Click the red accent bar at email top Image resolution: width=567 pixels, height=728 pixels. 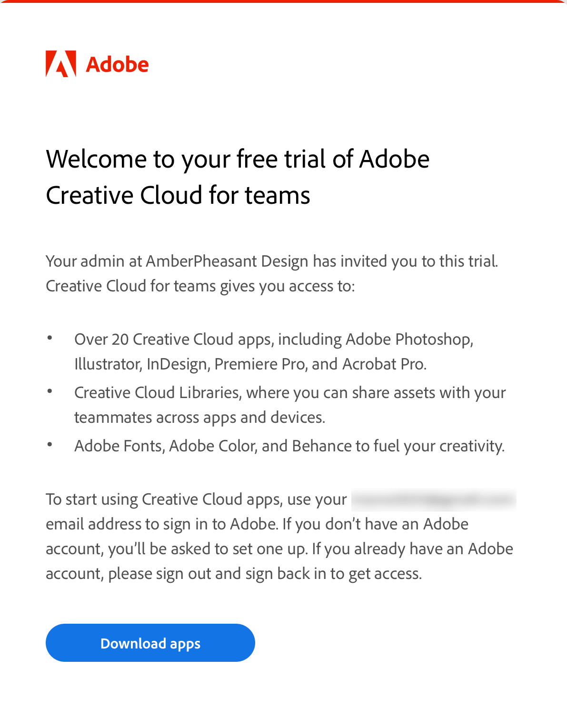[283, 1]
